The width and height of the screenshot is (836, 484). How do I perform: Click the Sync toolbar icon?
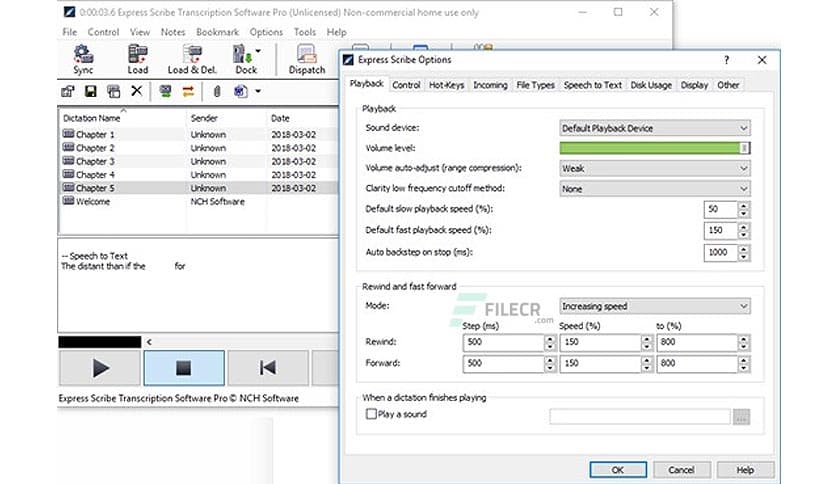click(84, 59)
